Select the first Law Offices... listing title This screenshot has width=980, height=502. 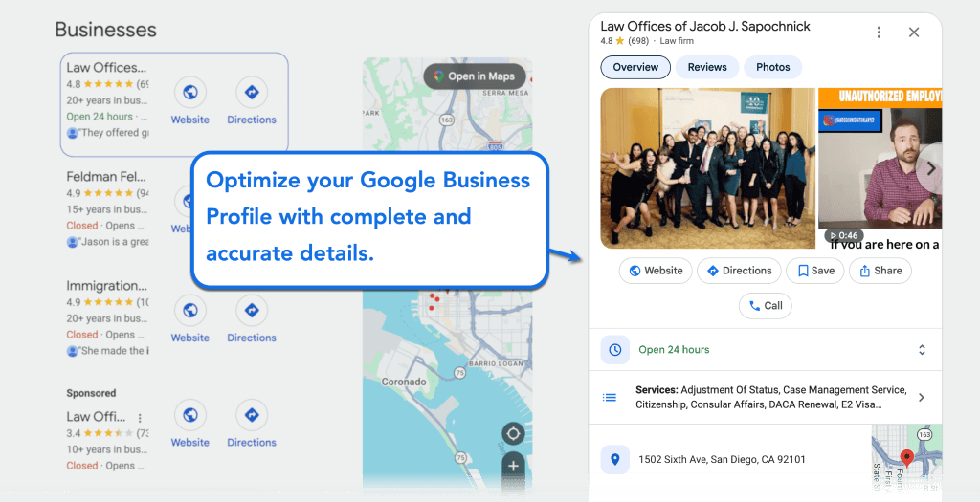point(107,68)
